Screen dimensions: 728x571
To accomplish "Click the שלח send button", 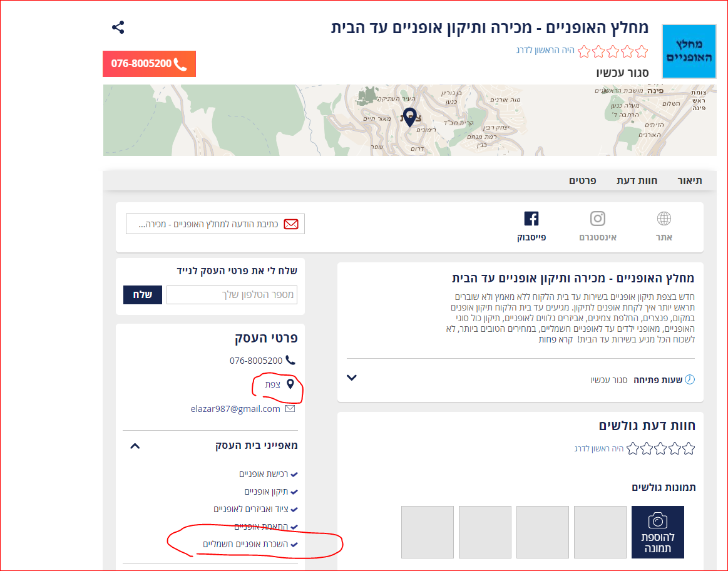I will tap(143, 295).
